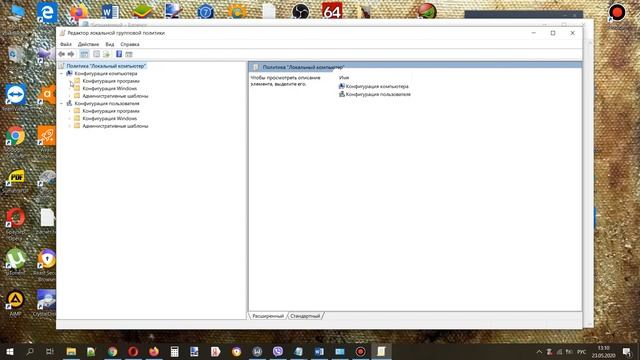Expand Конфигурация Windows under Конфигурация пользователя
The image size is (640, 360).
(70, 118)
